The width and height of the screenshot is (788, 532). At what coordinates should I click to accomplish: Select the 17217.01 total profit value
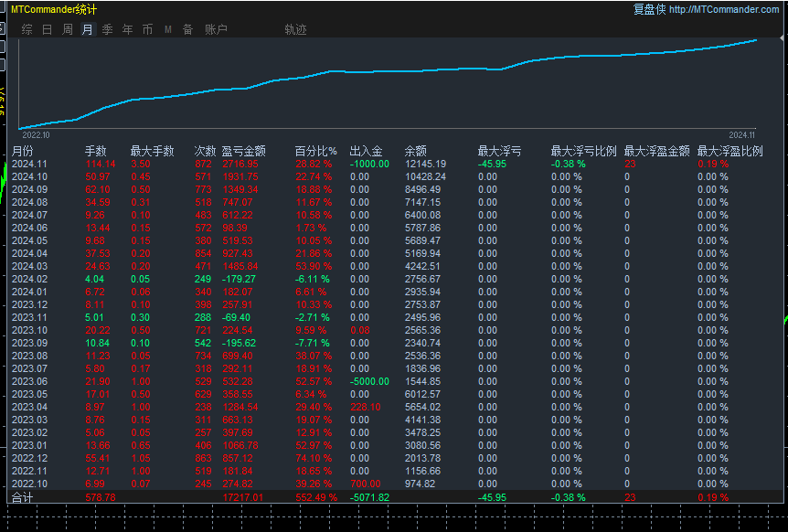pyautogui.click(x=243, y=497)
